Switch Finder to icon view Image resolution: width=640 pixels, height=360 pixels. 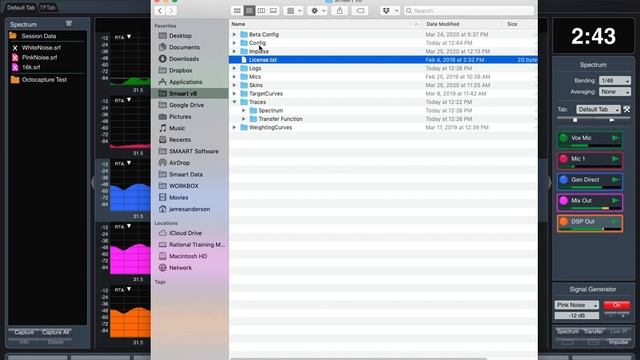237,11
